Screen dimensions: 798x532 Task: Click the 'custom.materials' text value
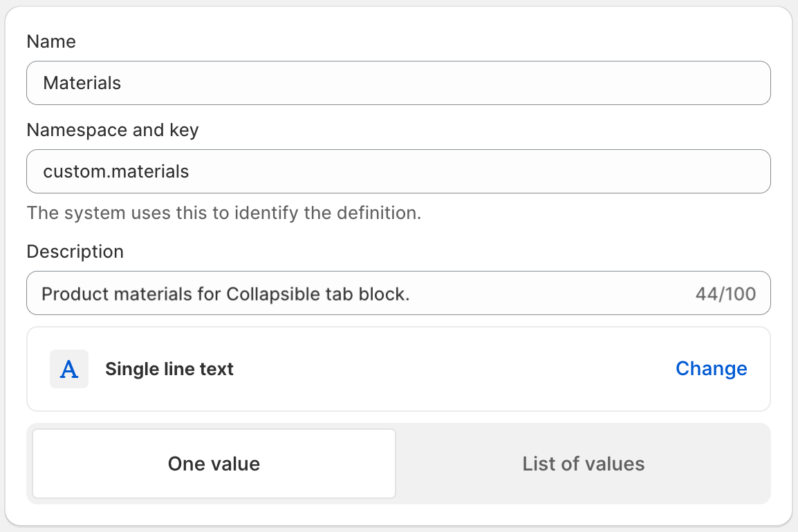pyautogui.click(x=115, y=171)
